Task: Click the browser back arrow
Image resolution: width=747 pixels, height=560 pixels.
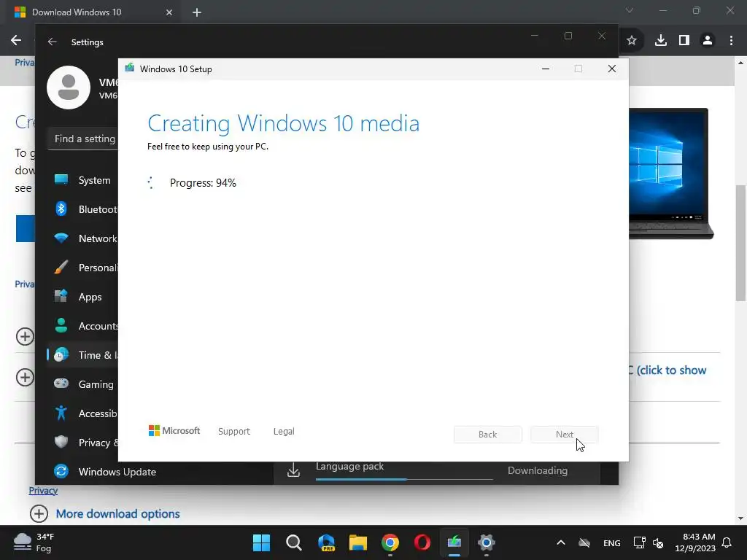Action: pyautogui.click(x=16, y=40)
